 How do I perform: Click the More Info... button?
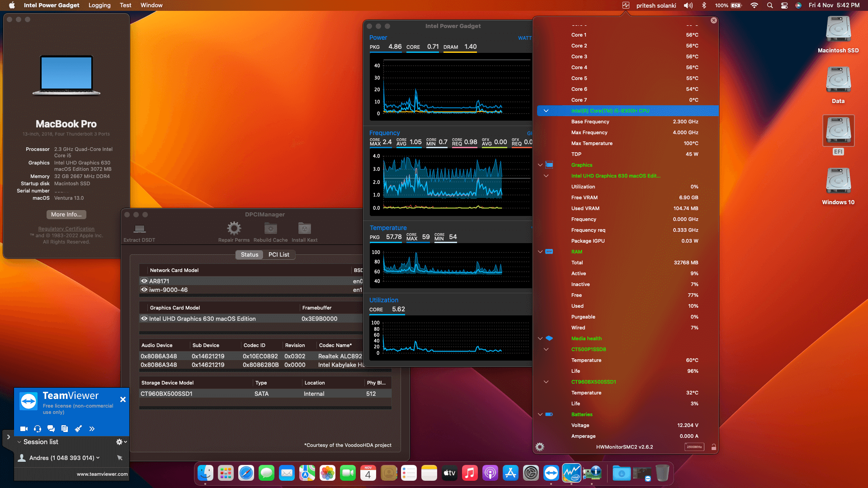(66, 215)
